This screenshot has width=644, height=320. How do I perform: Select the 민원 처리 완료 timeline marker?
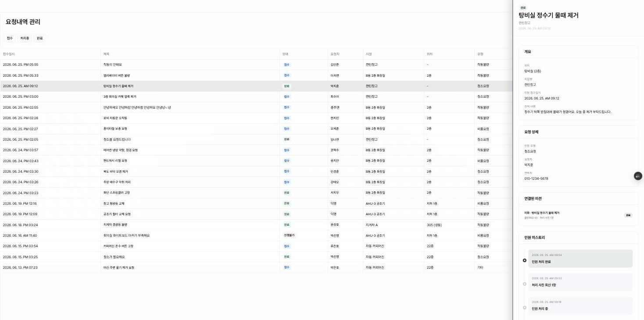click(525, 260)
